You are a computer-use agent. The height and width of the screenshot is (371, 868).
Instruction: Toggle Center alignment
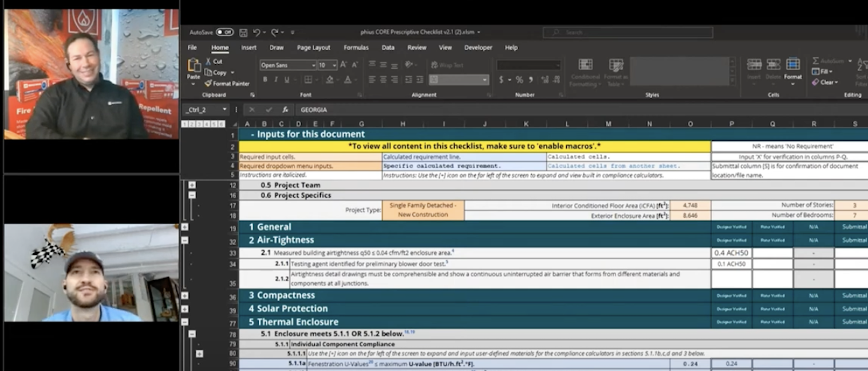tap(383, 80)
